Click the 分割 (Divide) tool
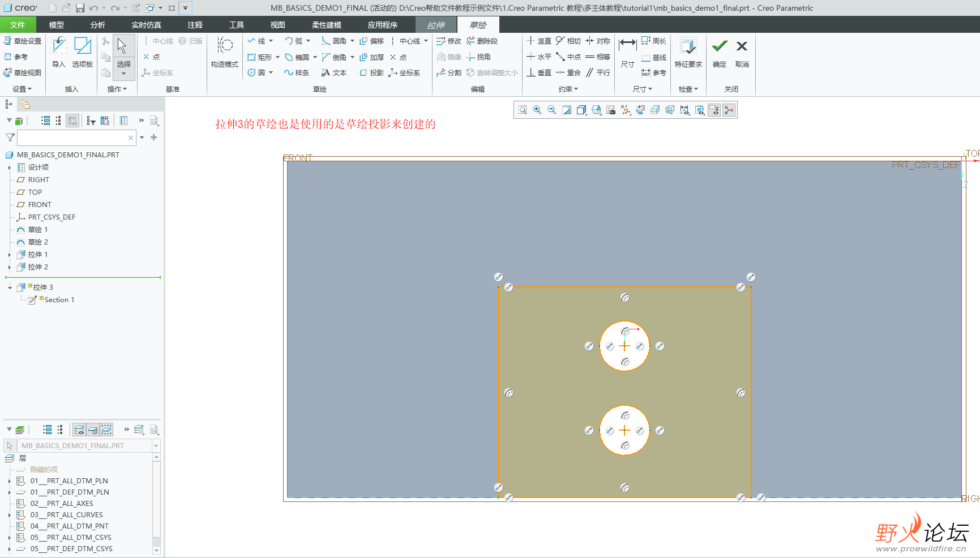Viewport: 980px width, 558px height. [x=449, y=72]
